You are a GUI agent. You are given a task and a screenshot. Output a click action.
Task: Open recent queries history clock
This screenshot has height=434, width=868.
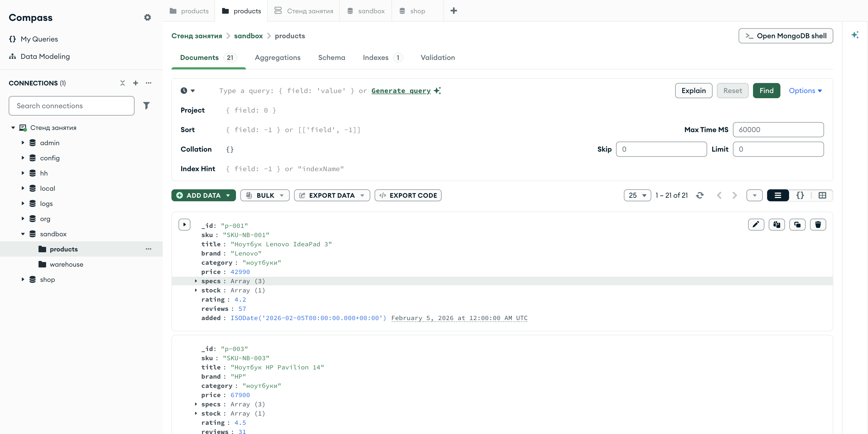(x=188, y=91)
